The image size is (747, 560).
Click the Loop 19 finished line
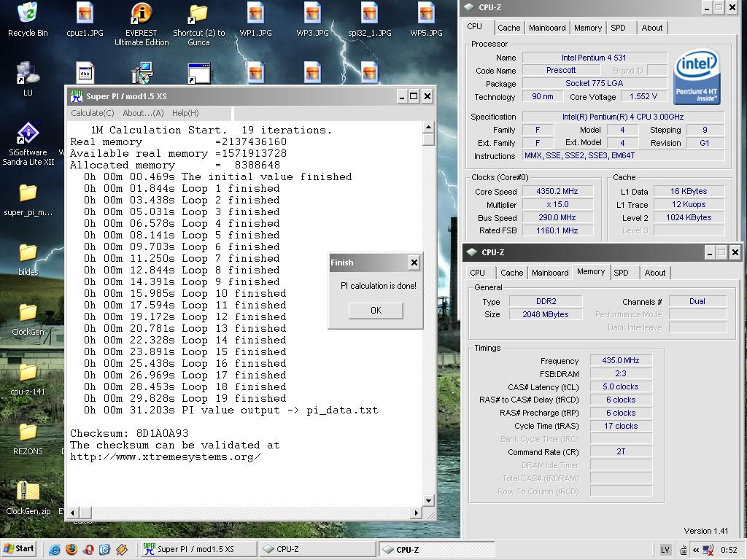click(x=185, y=399)
